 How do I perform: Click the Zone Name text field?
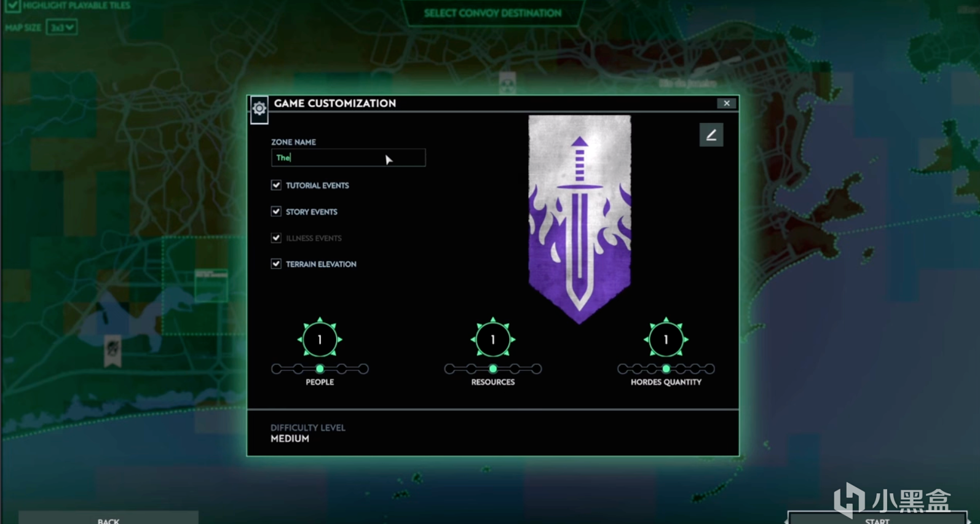[348, 158]
